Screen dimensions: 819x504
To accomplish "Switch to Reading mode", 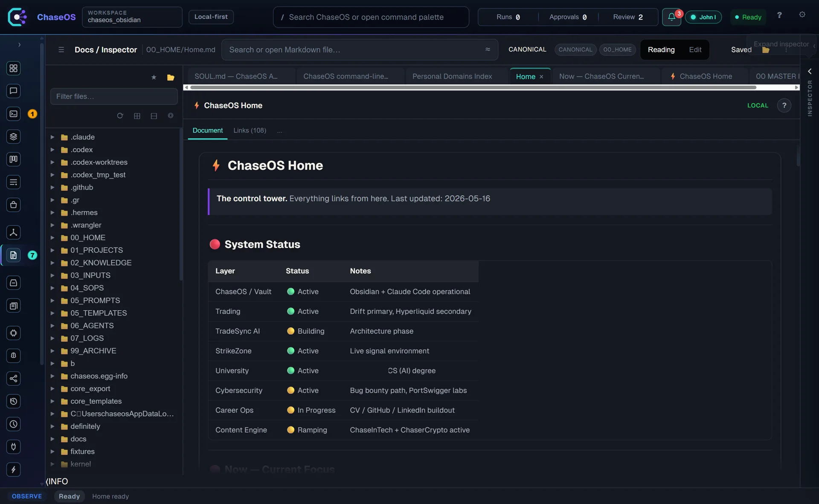I will click(661, 49).
